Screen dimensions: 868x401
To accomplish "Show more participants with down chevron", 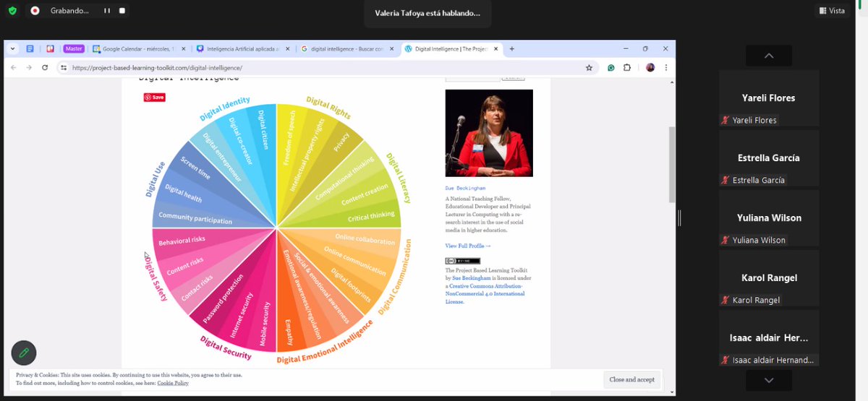I will coord(768,380).
